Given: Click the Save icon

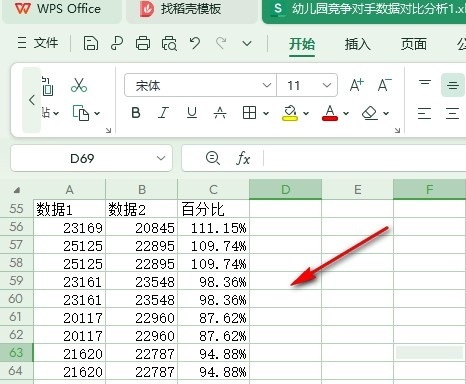Looking at the screenshot, I should tap(91, 43).
